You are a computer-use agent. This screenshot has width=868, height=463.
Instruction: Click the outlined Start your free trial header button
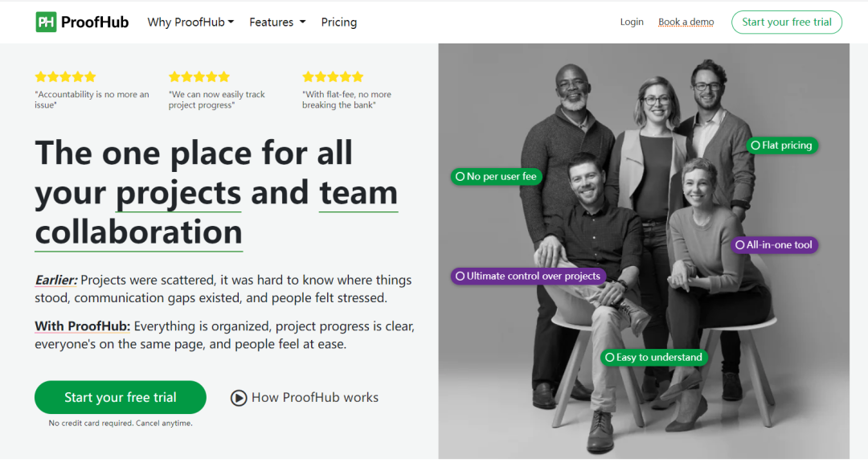[x=787, y=23]
